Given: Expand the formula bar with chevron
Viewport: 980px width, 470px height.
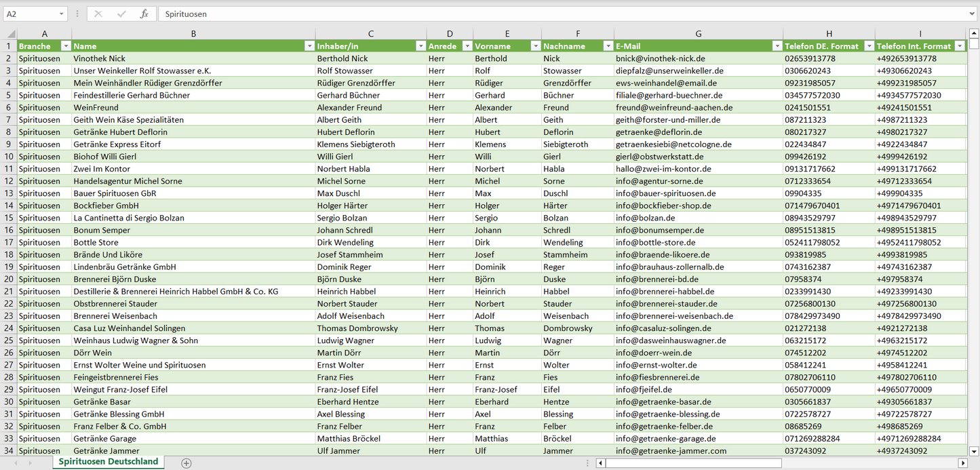Looking at the screenshot, I should [973, 14].
